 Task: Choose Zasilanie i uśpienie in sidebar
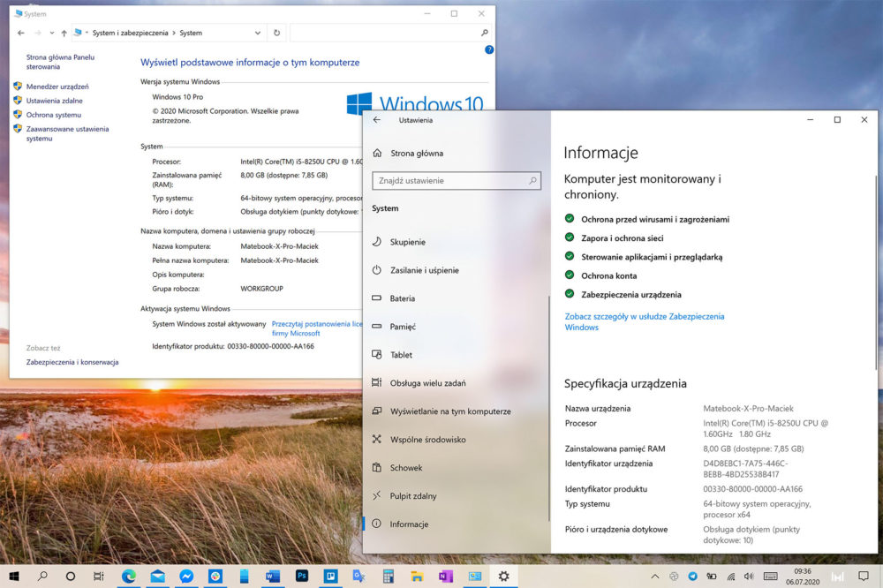pos(424,270)
